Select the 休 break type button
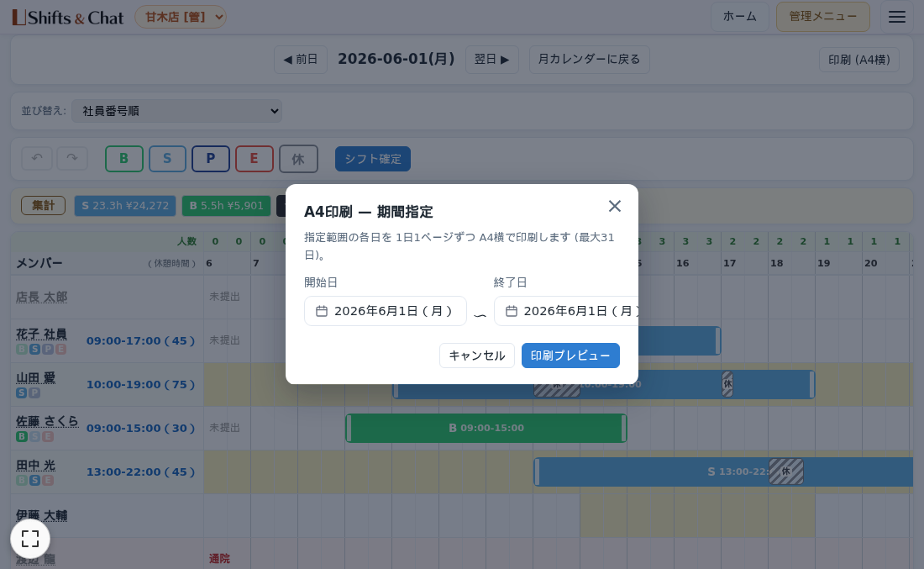The width and height of the screenshot is (924, 569). (x=298, y=159)
